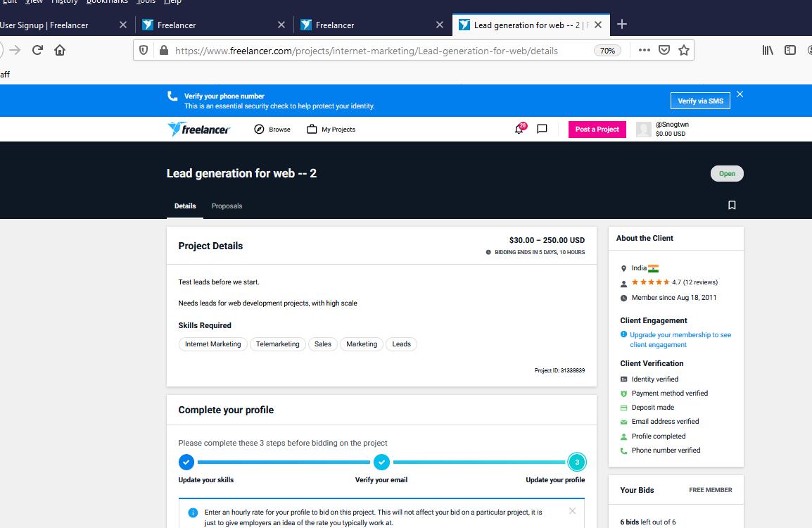Open page actions three-dots menu

pos(644,50)
